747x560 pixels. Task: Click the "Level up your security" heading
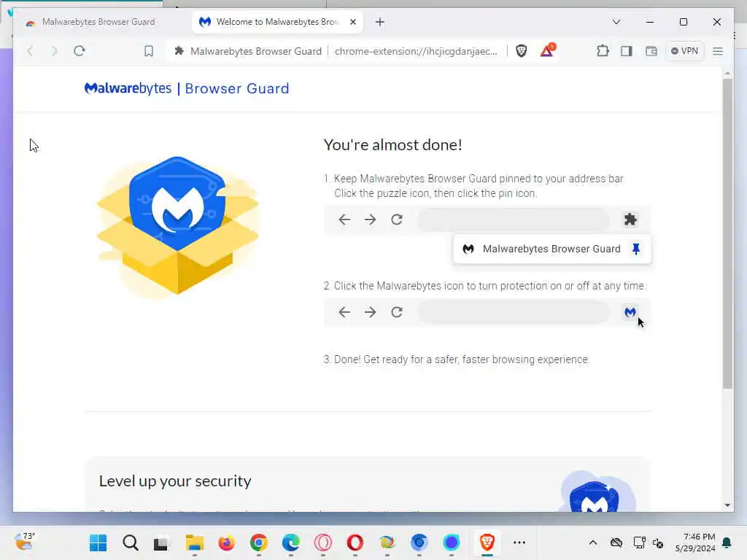pyautogui.click(x=175, y=481)
